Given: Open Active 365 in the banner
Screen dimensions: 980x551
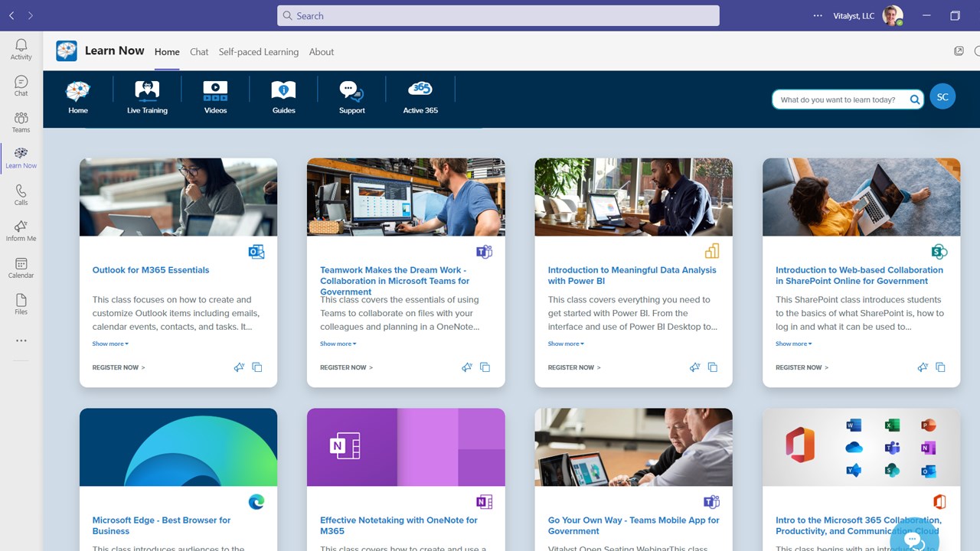Looking at the screenshot, I should [420, 99].
